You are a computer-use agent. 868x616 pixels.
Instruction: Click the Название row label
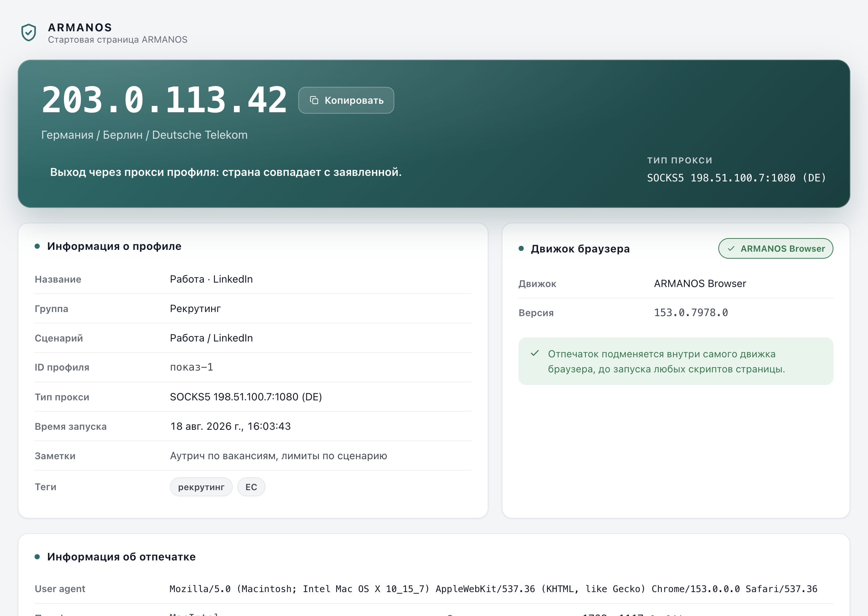[58, 279]
